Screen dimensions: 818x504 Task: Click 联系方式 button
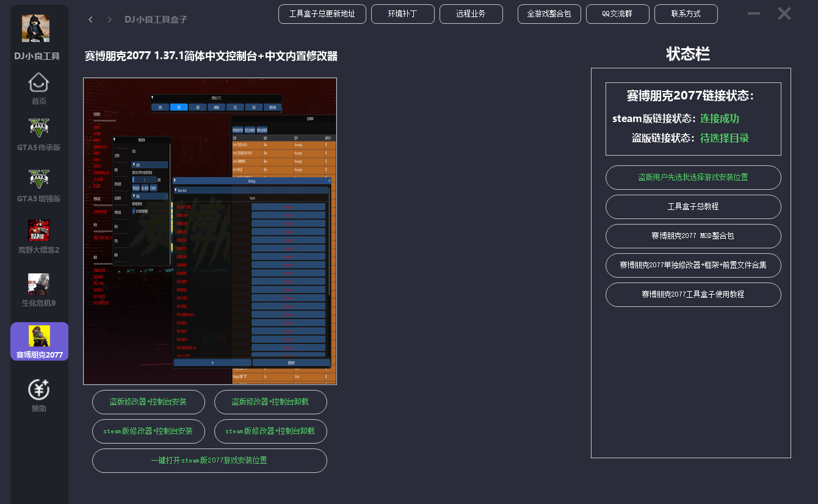pos(686,14)
